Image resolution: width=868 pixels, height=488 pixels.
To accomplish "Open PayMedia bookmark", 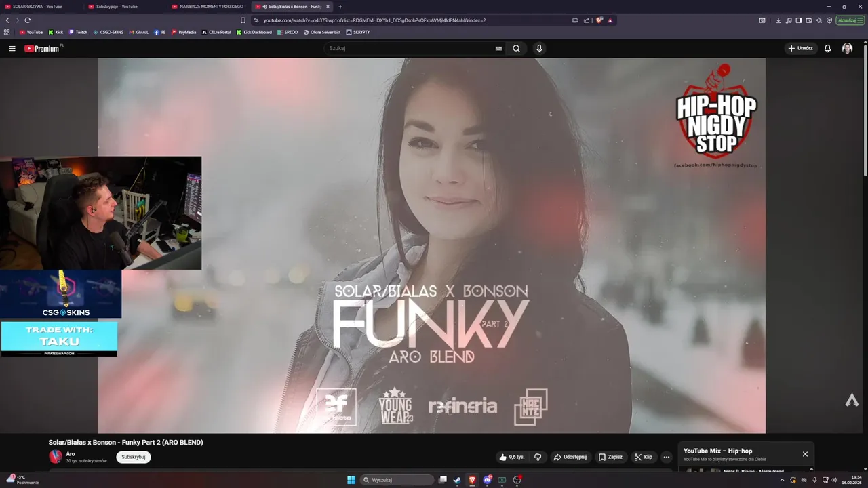I will tap(184, 32).
